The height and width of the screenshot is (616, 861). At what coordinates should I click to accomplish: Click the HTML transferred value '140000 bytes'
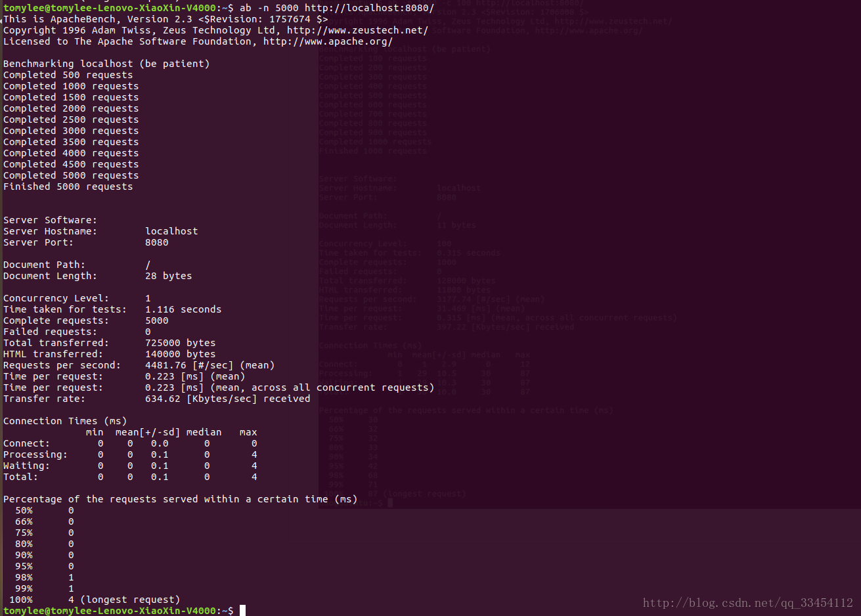click(181, 354)
